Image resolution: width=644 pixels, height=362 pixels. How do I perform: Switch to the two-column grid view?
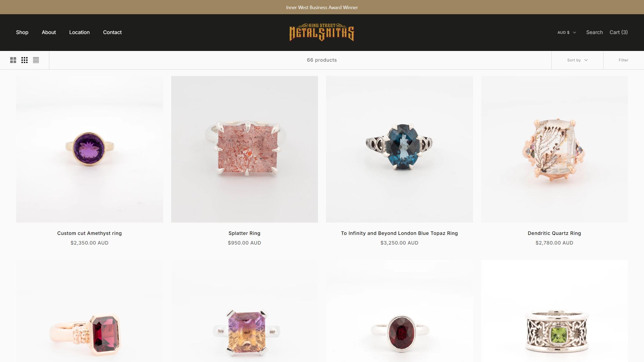coord(13,60)
